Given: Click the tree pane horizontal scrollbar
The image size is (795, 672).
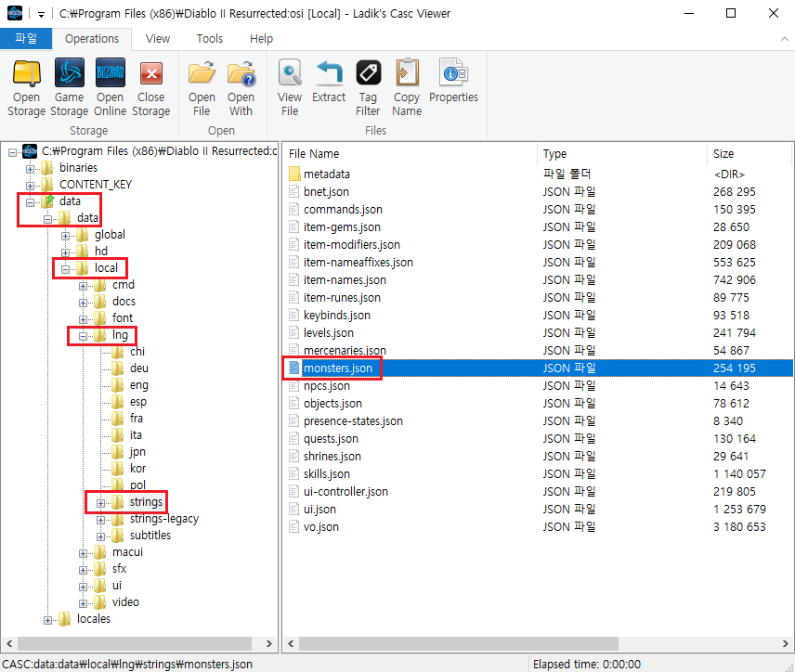Looking at the screenshot, I should tap(135, 643).
